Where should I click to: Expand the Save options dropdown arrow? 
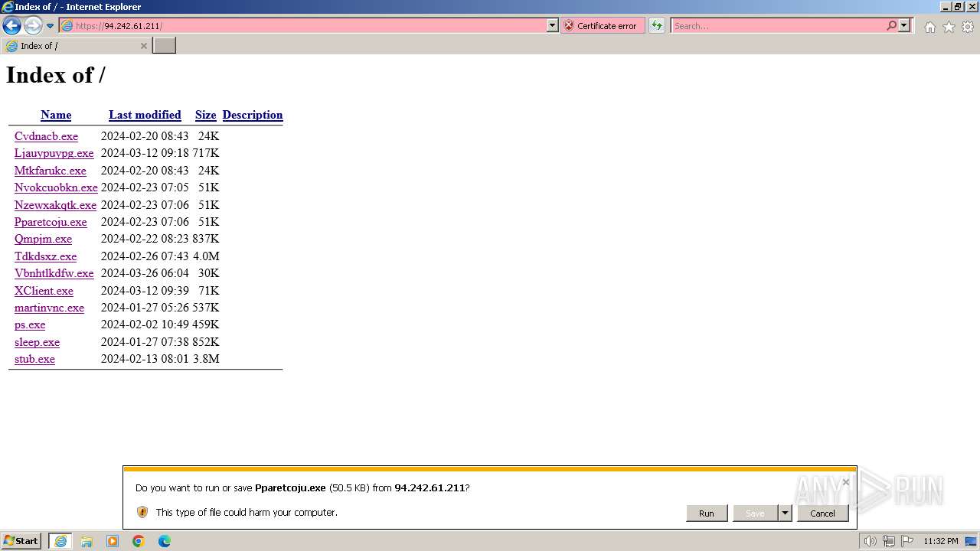pos(785,514)
